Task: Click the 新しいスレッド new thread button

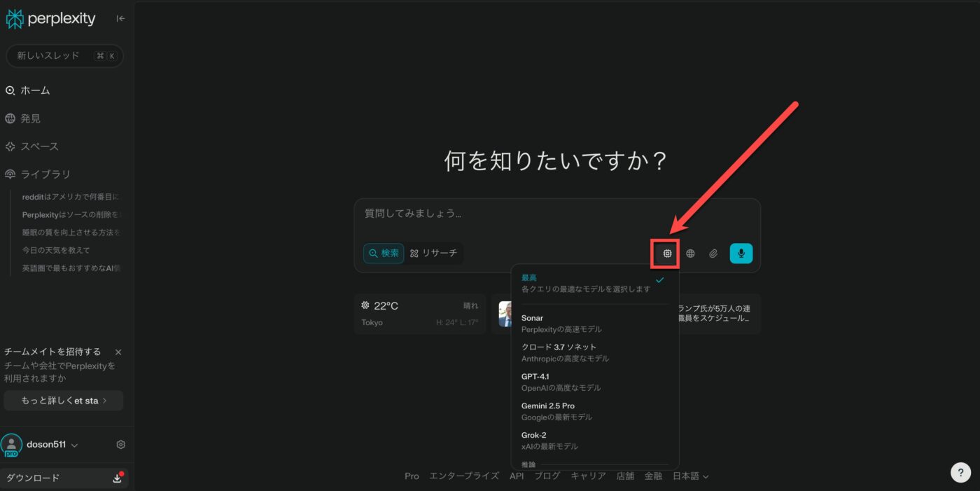Action: click(64, 56)
